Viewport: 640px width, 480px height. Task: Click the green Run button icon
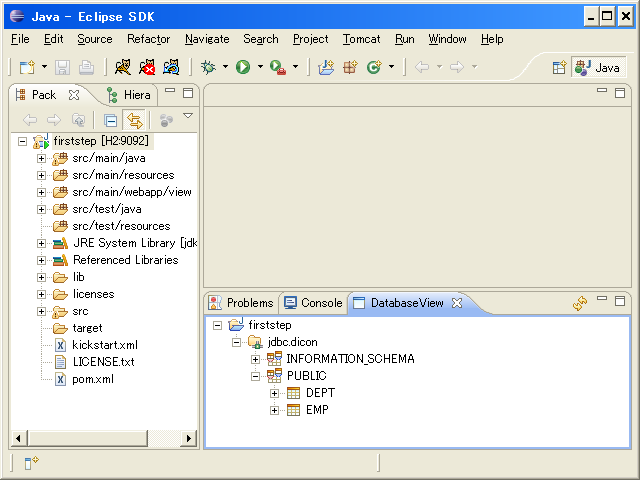[243, 67]
